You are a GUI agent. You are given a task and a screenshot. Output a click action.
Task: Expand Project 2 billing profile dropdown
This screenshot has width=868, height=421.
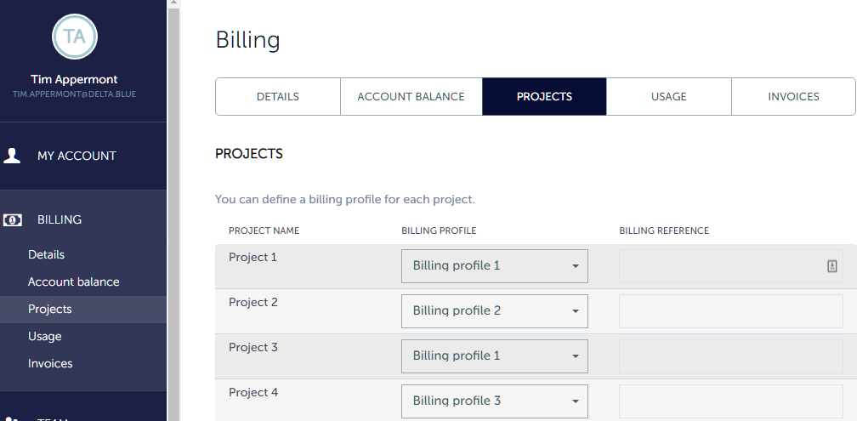[494, 311]
